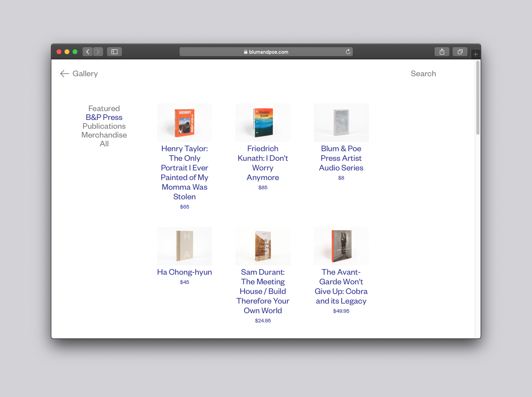Select the B&P Press category
This screenshot has height=397, width=532.
pos(104,117)
